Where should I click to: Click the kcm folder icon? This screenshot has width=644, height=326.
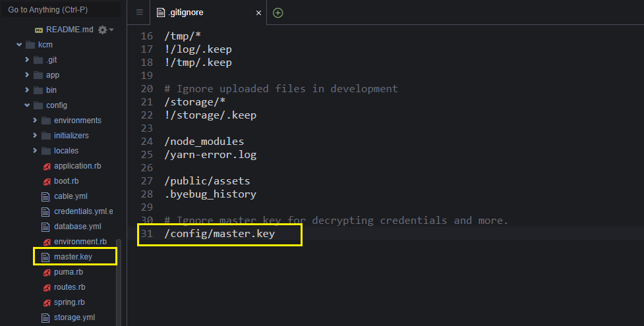point(30,45)
